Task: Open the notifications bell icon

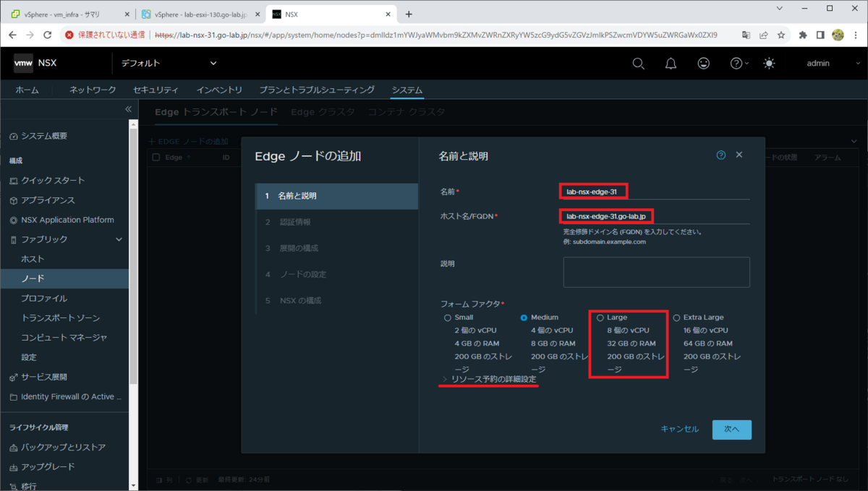Action: click(671, 64)
